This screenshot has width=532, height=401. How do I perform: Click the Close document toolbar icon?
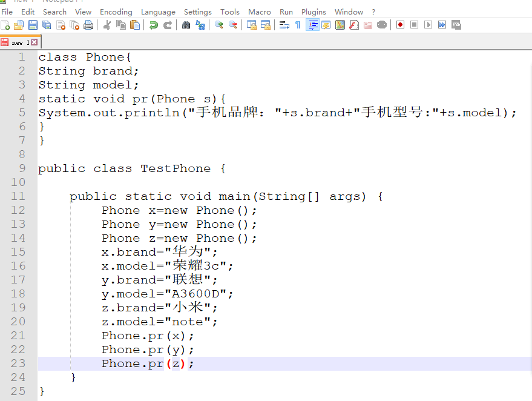click(x=61, y=25)
